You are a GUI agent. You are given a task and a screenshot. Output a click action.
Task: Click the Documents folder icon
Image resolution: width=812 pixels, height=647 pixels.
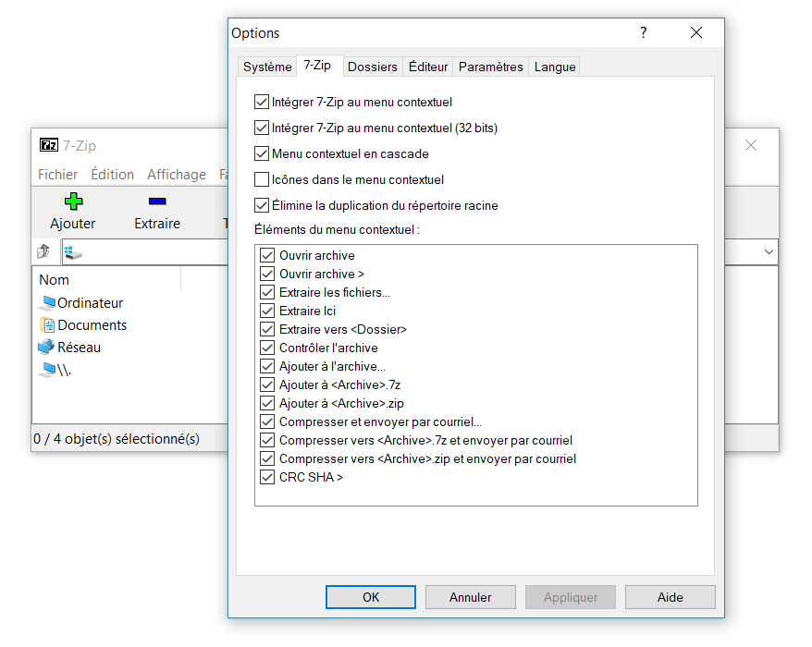(x=47, y=325)
